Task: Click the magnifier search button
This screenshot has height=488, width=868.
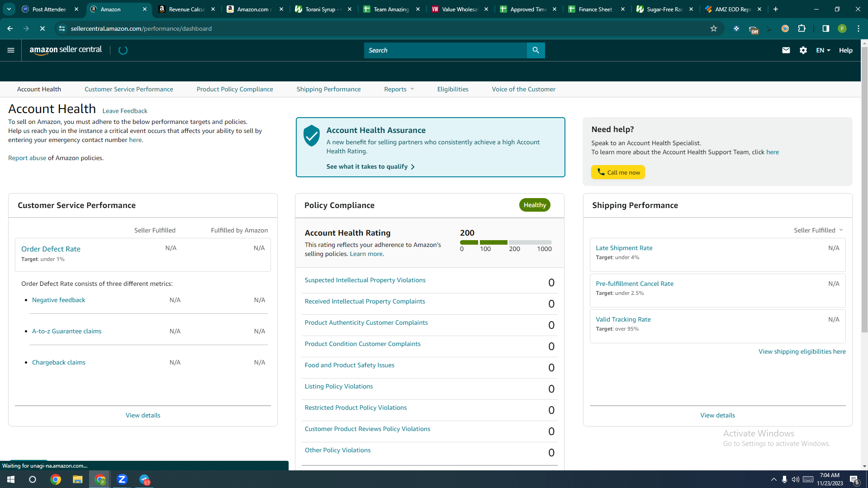Action: click(536, 50)
